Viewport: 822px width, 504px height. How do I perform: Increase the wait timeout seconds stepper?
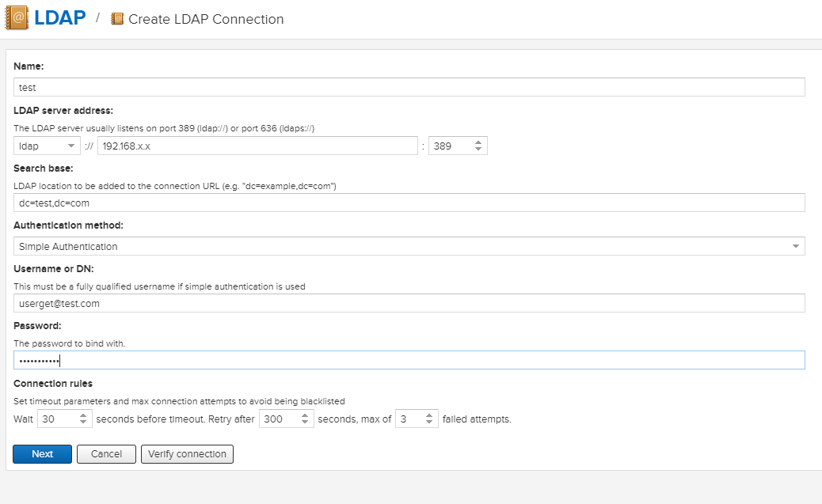coord(83,415)
